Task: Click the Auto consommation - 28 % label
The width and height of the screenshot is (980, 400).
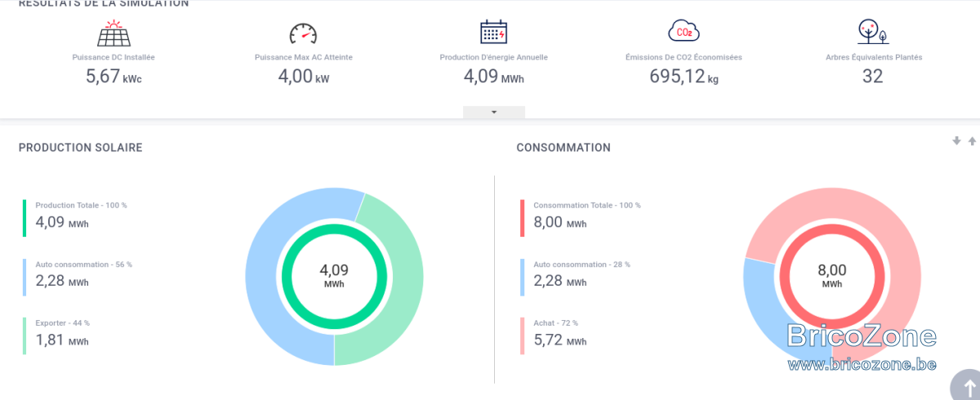Action: (x=581, y=264)
